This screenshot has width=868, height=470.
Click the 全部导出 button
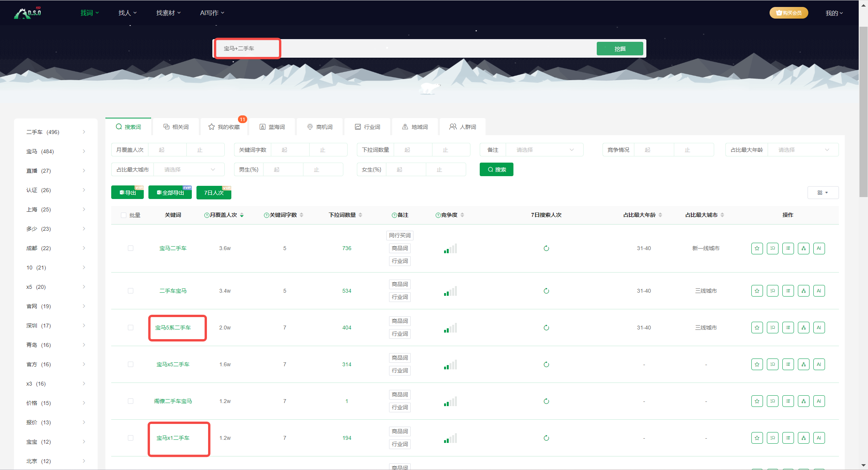[170, 192]
